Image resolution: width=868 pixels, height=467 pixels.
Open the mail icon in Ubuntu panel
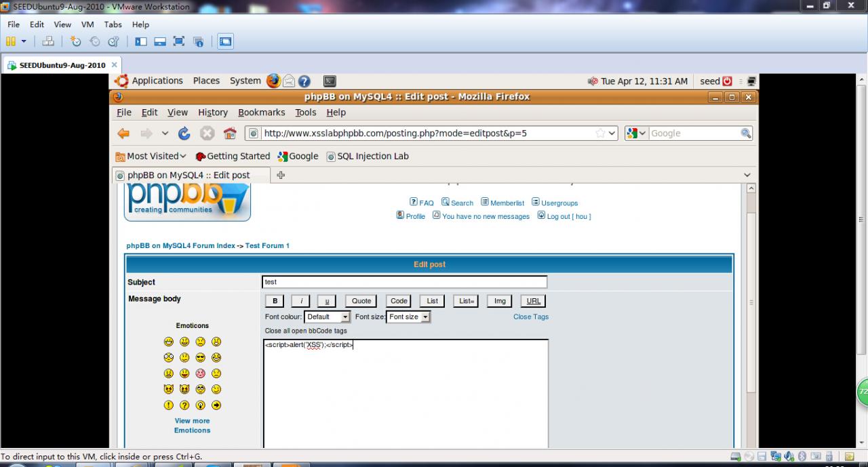[x=289, y=81]
